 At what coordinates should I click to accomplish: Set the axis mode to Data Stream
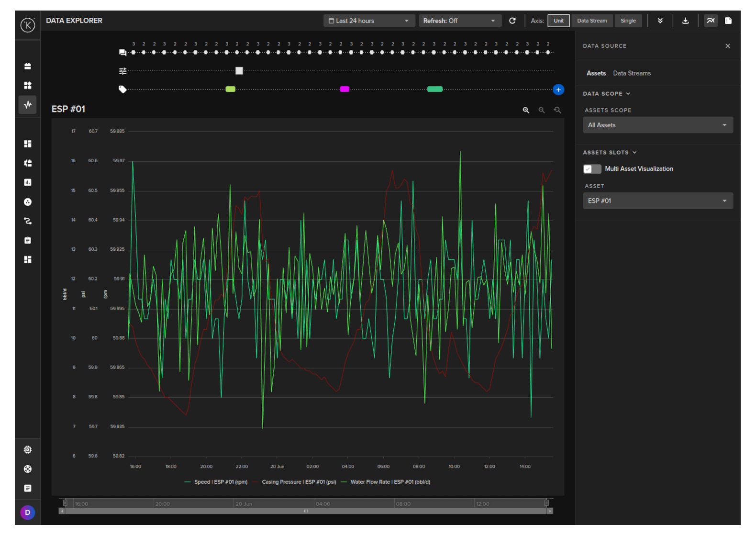591,21
